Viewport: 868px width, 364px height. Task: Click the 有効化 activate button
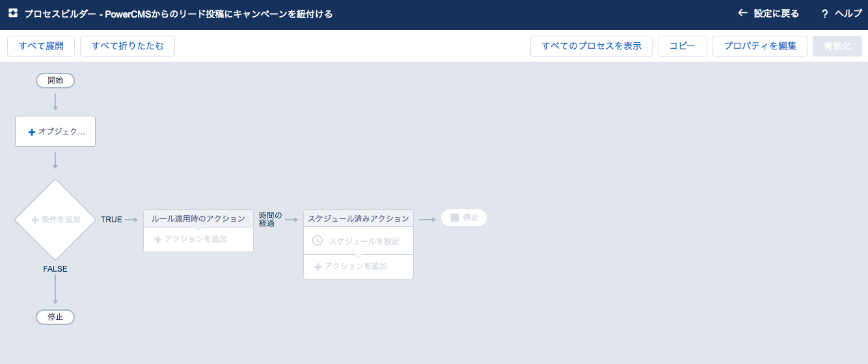tap(837, 46)
